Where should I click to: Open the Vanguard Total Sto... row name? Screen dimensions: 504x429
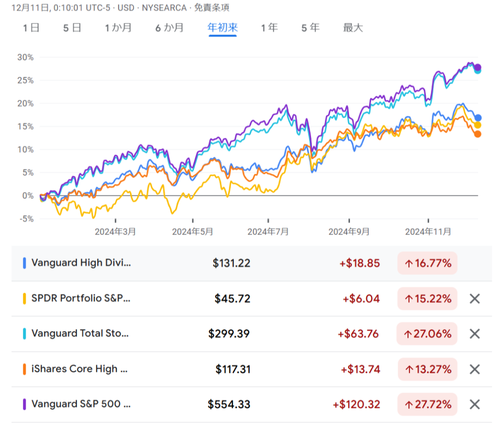point(80,333)
